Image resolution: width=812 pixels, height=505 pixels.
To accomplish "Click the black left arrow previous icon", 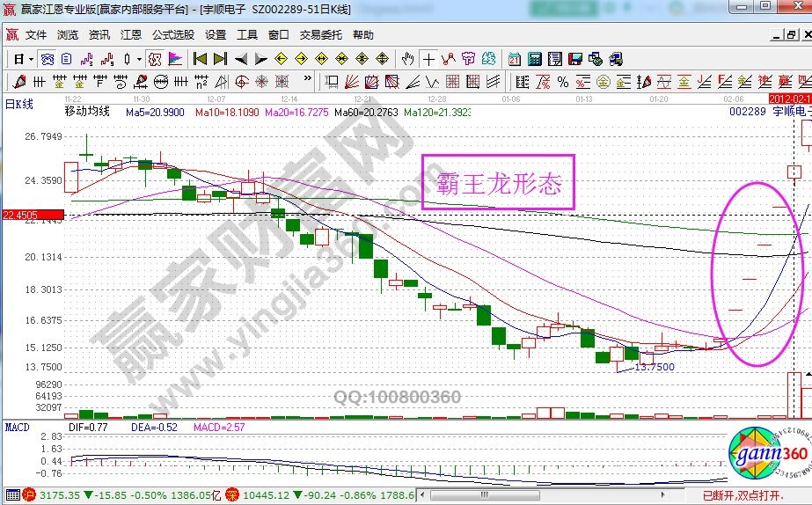I will pyautogui.click(x=240, y=59).
